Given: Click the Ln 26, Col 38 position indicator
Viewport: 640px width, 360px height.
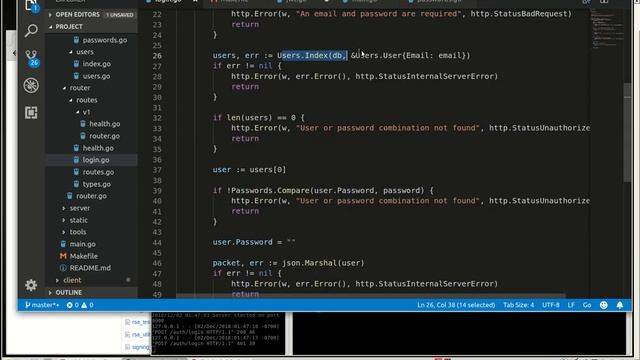Looking at the screenshot, I should coord(456,305).
